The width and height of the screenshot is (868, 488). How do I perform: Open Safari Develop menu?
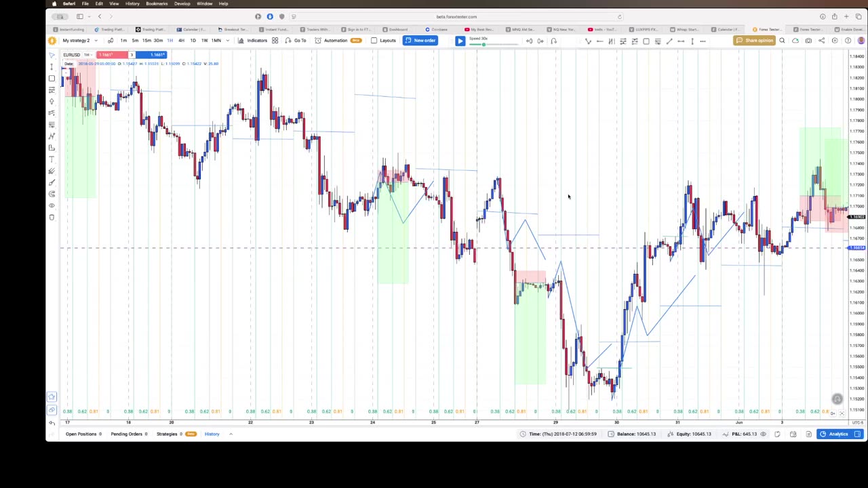pyautogui.click(x=182, y=3)
